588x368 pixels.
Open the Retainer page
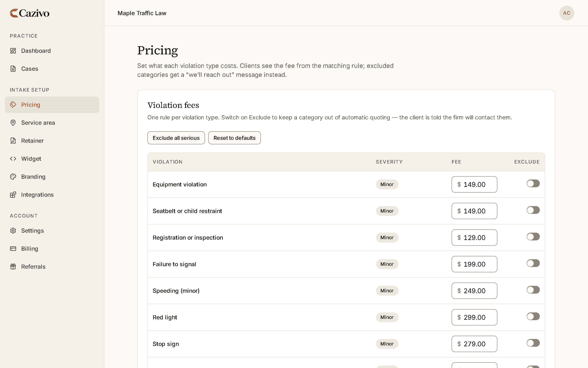click(x=52, y=141)
